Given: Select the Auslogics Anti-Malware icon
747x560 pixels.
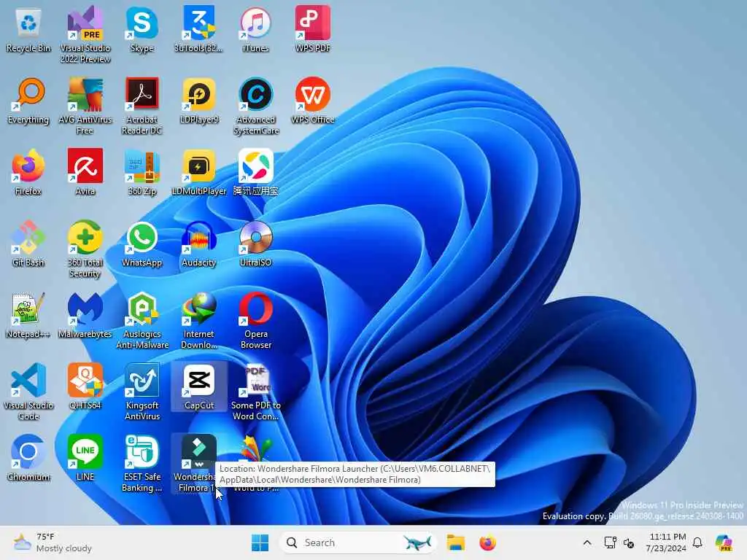Looking at the screenshot, I should pos(142,320).
